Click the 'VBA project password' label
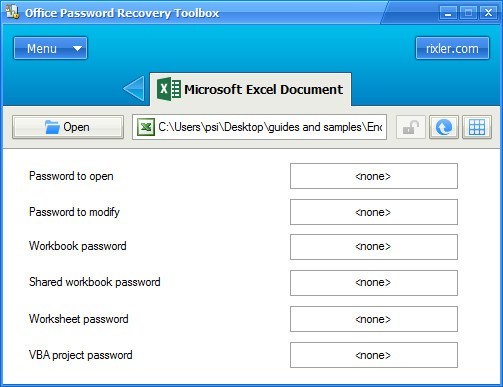Viewport: 503px width, 387px height. [81, 355]
